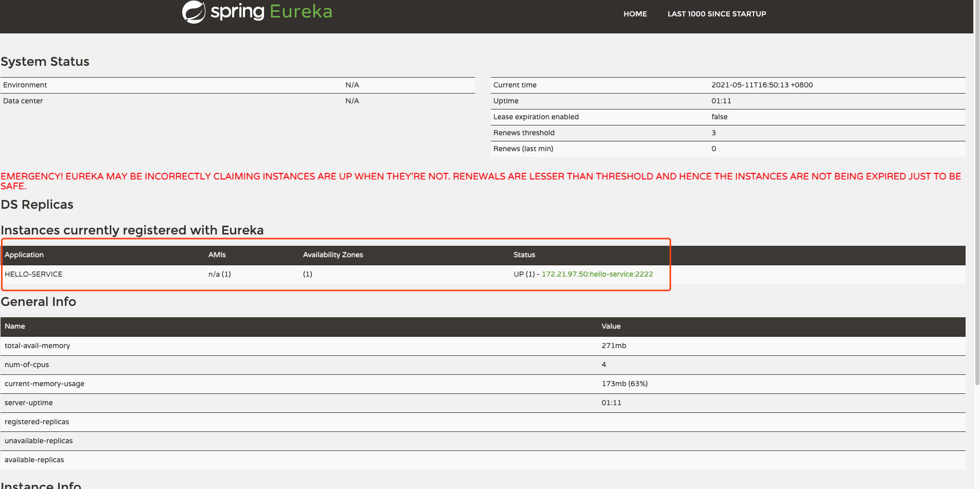This screenshot has height=489, width=980.
Task: Click the AMIs column header
Action: point(217,255)
